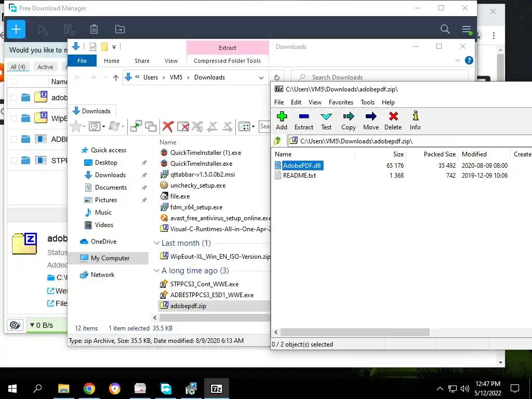Click the 7-Zip Add button
532x399 pixels.
(x=282, y=121)
